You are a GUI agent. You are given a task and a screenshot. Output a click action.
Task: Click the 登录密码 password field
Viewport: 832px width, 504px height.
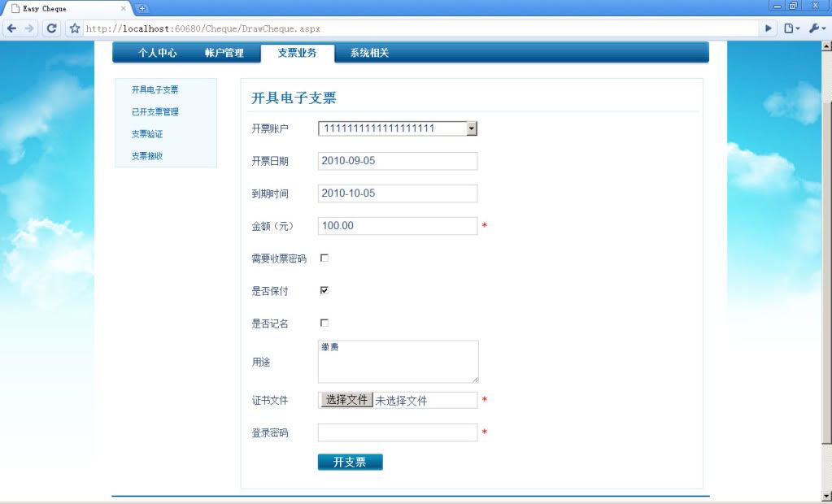[x=397, y=432]
